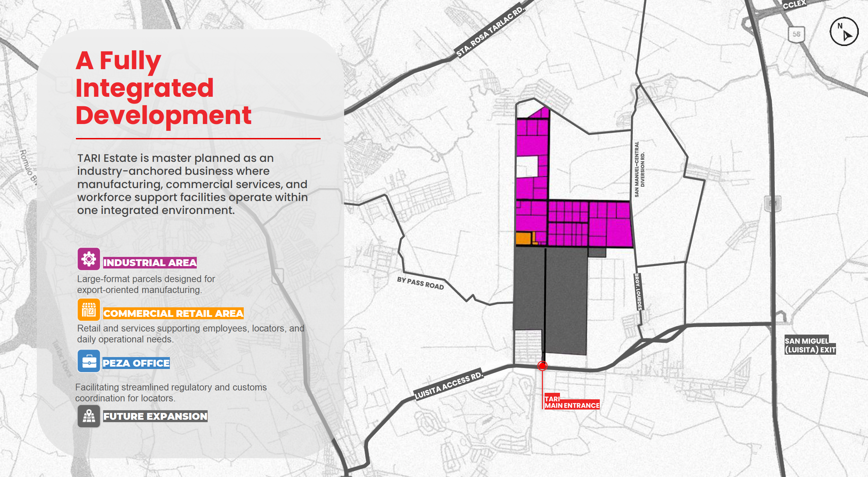Click the BY PASS ROAD label
Image resolution: width=868 pixels, height=477 pixels.
click(420, 283)
